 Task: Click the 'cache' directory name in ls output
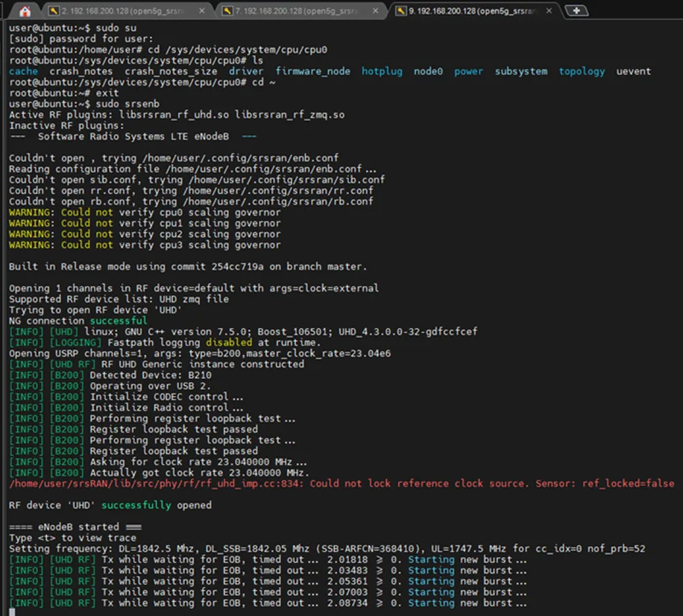pyautogui.click(x=24, y=72)
